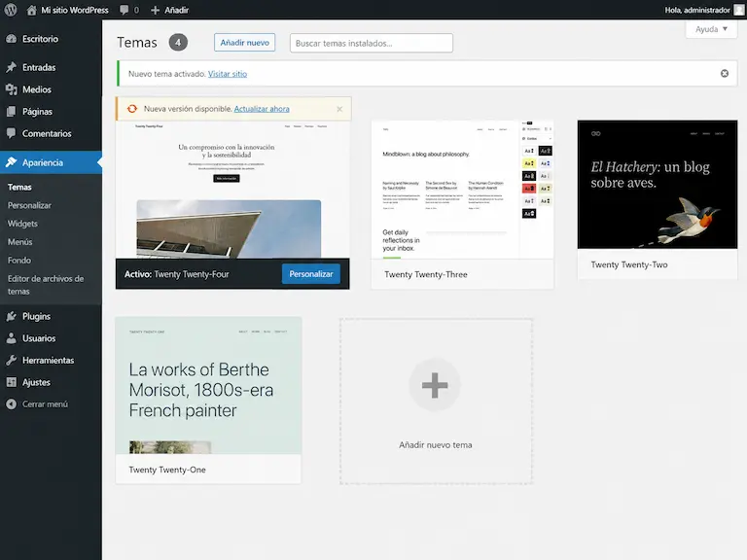The width and height of the screenshot is (747, 560).
Task: Dismiss the 'Nuevo tema activado' notice
Action: point(724,73)
